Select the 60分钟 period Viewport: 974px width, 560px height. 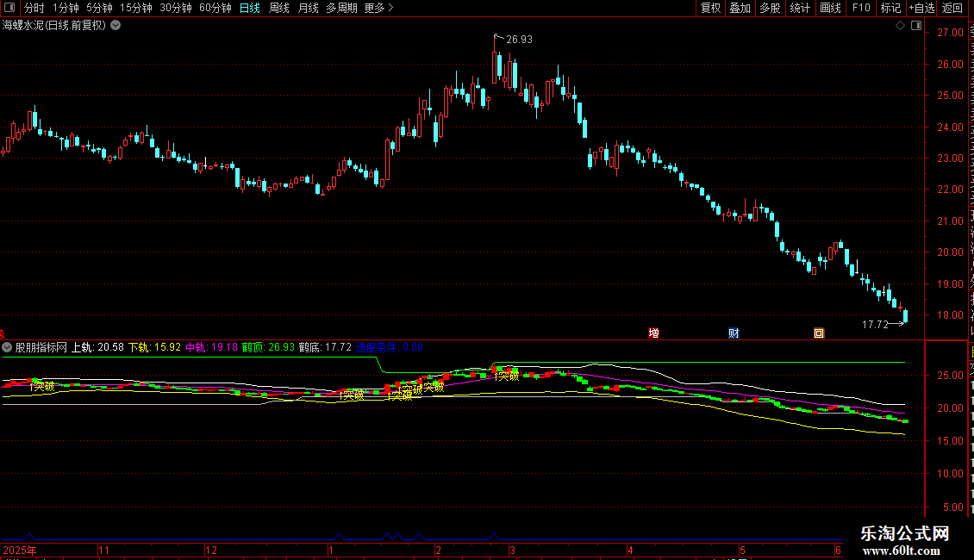(x=215, y=8)
